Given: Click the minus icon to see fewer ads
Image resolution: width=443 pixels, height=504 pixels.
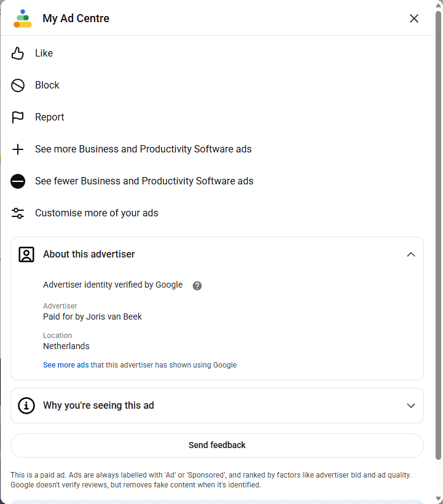Looking at the screenshot, I should (x=18, y=181).
